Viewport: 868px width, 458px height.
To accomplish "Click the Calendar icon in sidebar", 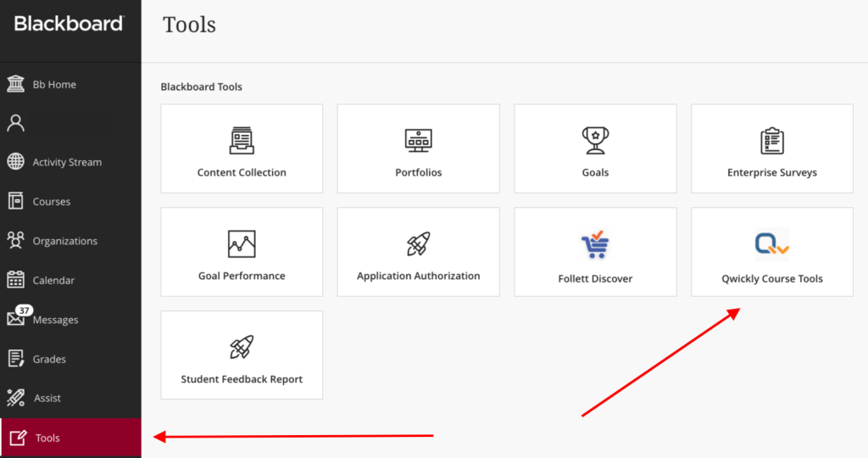I will pos(15,280).
